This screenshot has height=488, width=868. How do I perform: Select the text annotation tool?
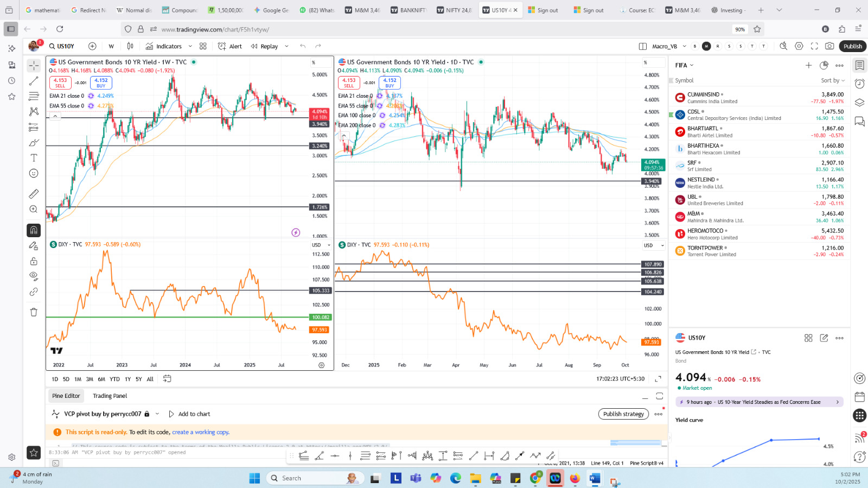34,158
